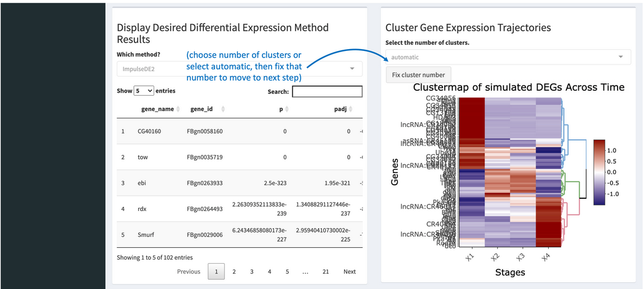Image resolution: width=644 pixels, height=289 pixels.
Task: Go to page 3 of results
Action: pos(252,271)
